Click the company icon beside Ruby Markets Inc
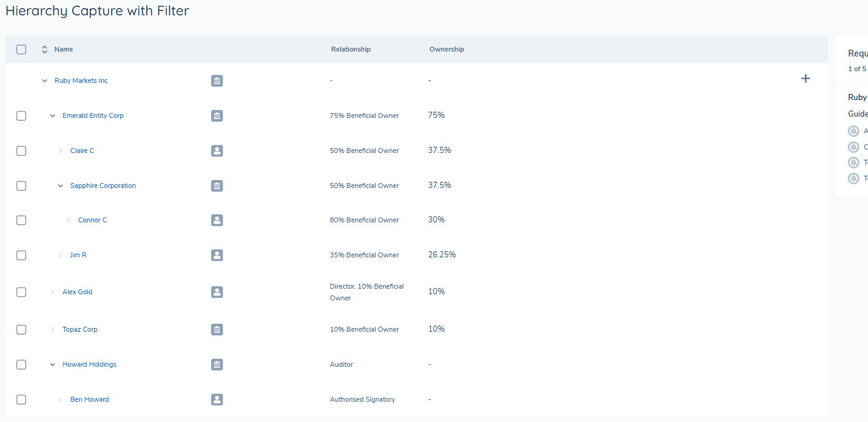The height and width of the screenshot is (422, 868). point(217,80)
